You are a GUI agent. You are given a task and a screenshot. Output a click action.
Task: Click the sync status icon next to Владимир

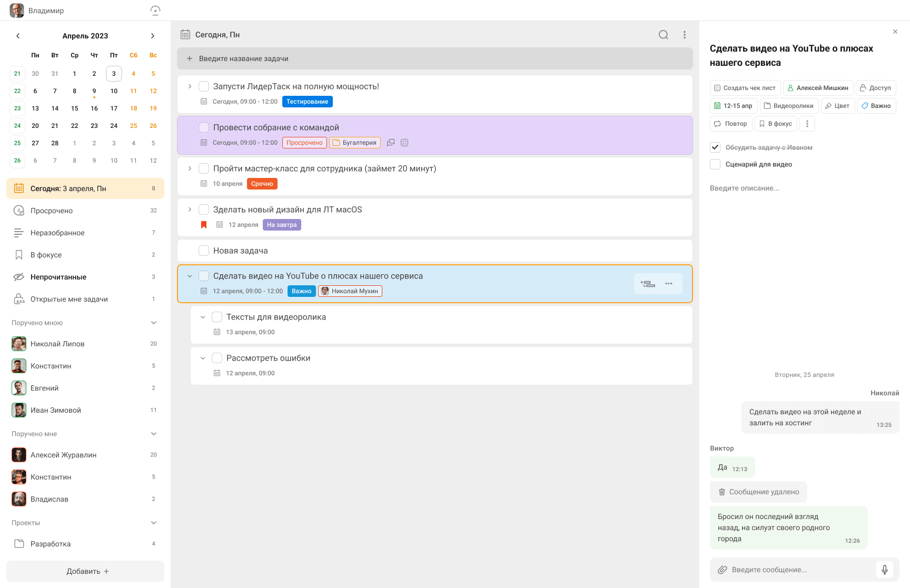[x=155, y=11]
